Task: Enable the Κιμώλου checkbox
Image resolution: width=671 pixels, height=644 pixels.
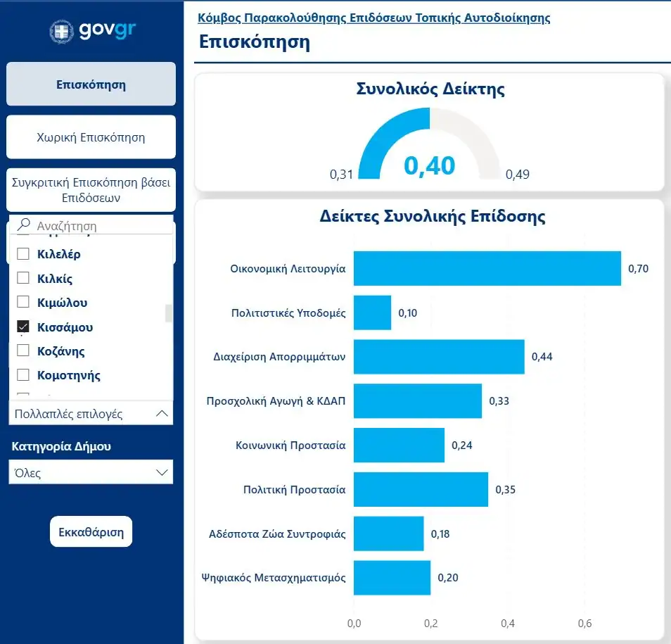Action: point(23,303)
